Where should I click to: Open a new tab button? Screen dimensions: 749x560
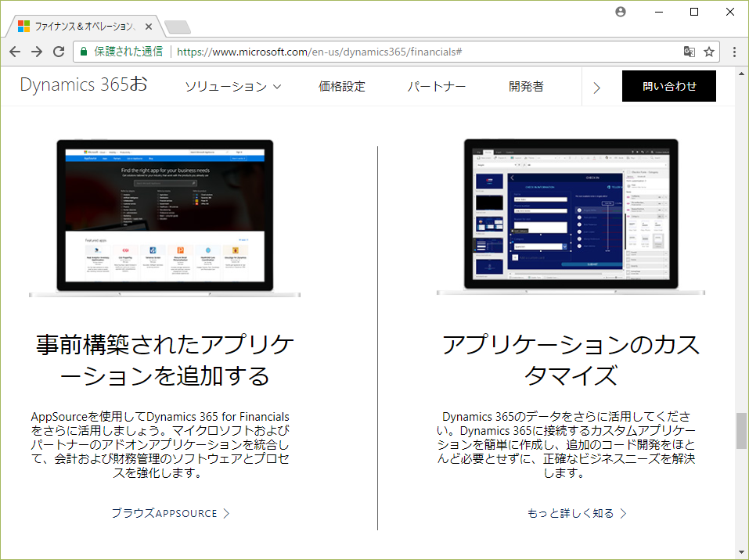click(x=177, y=27)
